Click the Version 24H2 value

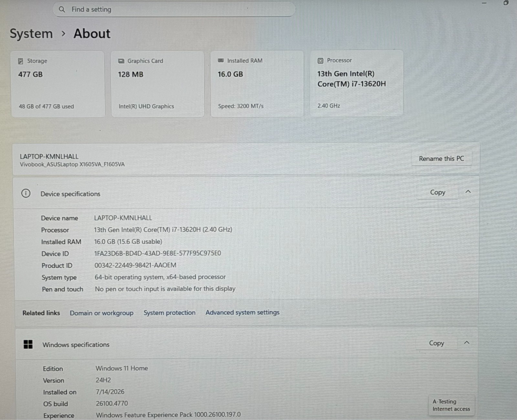coord(103,380)
